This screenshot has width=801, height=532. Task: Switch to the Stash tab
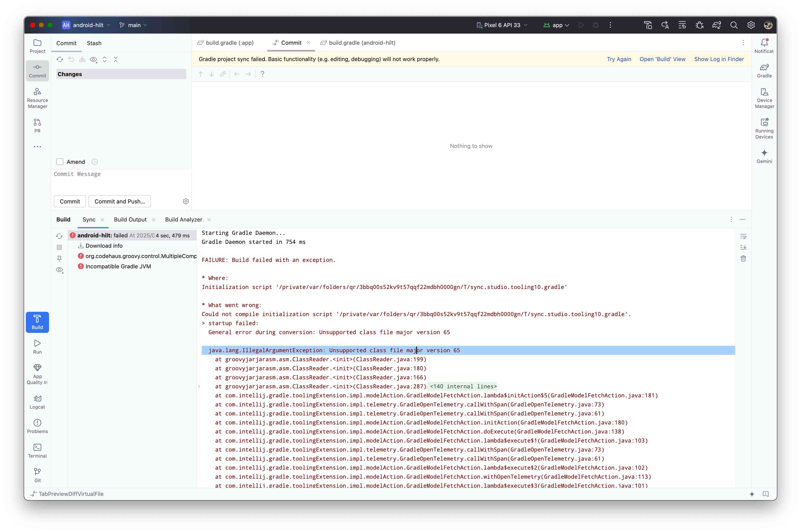click(x=94, y=43)
